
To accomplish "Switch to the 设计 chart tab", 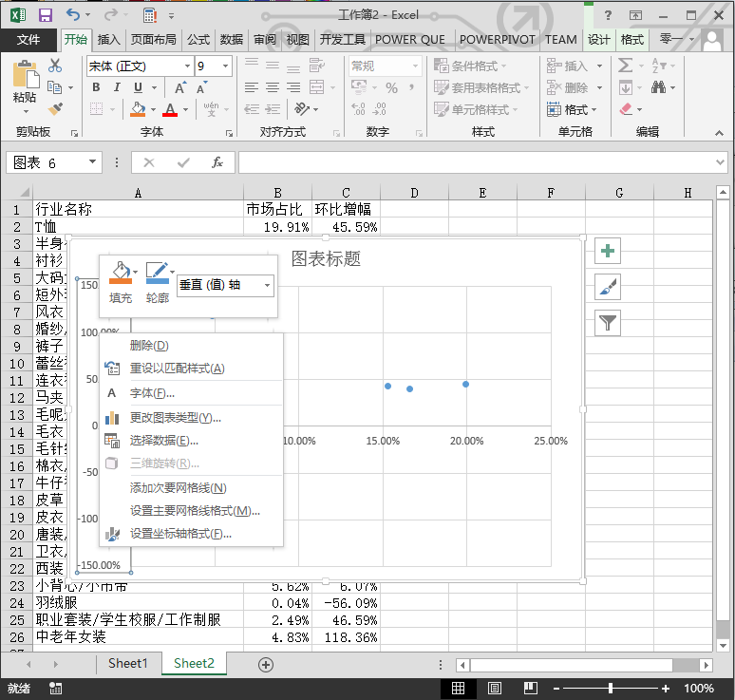I will point(599,40).
